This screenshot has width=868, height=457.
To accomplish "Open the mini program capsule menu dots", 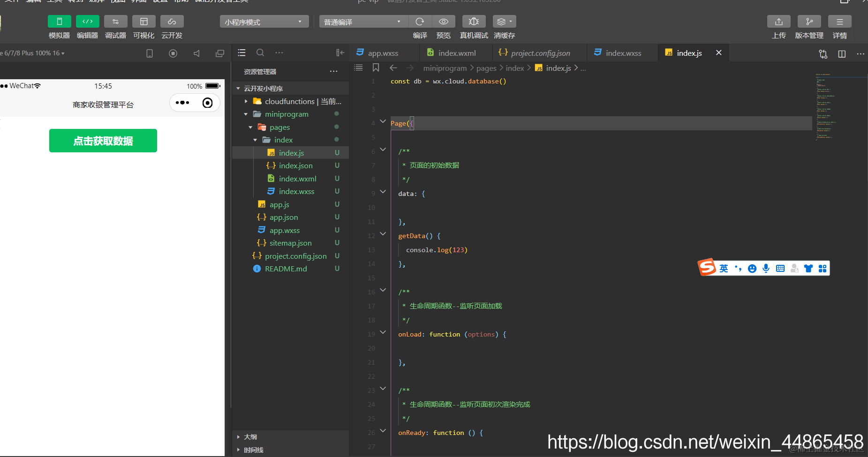I will [x=182, y=103].
